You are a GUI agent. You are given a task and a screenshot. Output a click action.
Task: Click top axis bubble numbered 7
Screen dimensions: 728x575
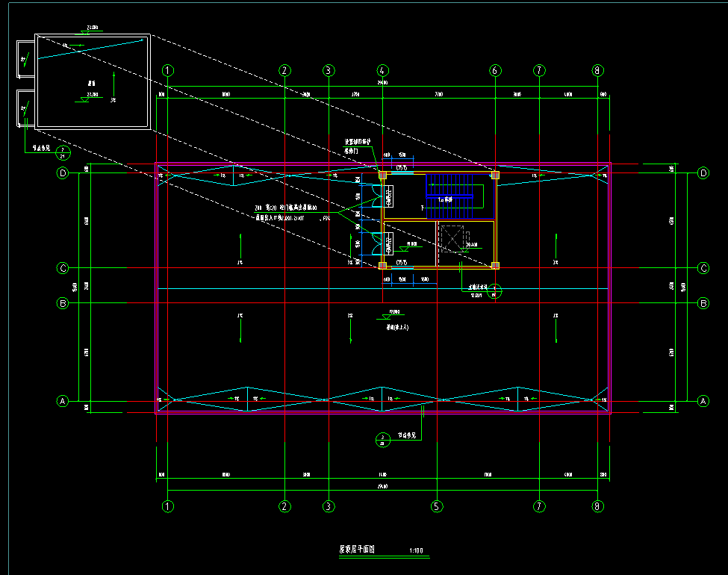click(539, 70)
